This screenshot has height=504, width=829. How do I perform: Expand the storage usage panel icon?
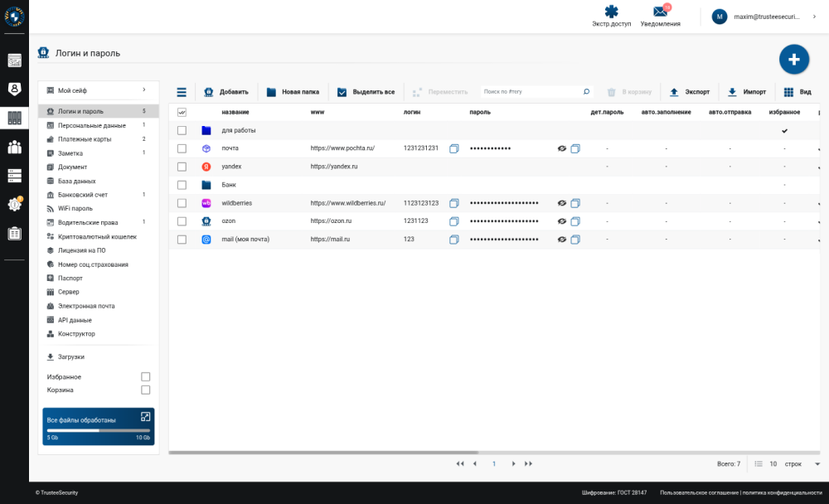click(145, 417)
